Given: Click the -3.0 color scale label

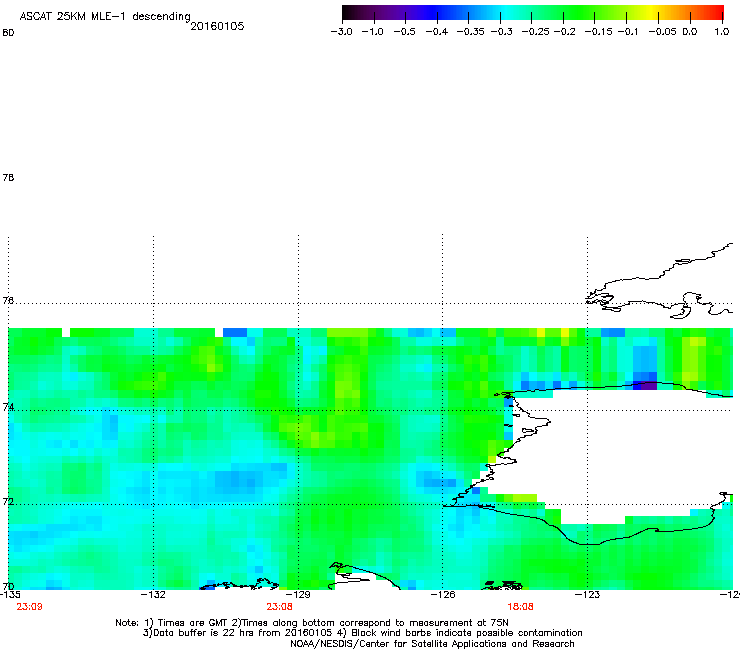Looking at the screenshot, I should (x=342, y=32).
